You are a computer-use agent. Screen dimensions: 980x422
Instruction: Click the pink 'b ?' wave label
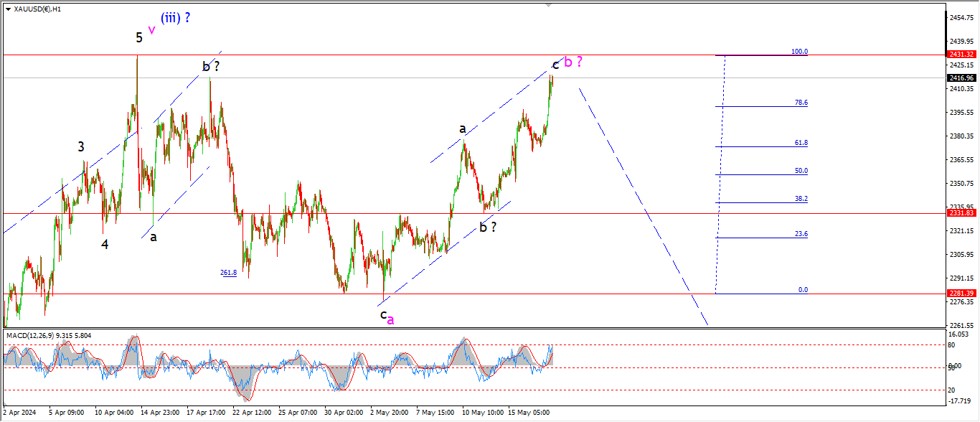(x=573, y=62)
